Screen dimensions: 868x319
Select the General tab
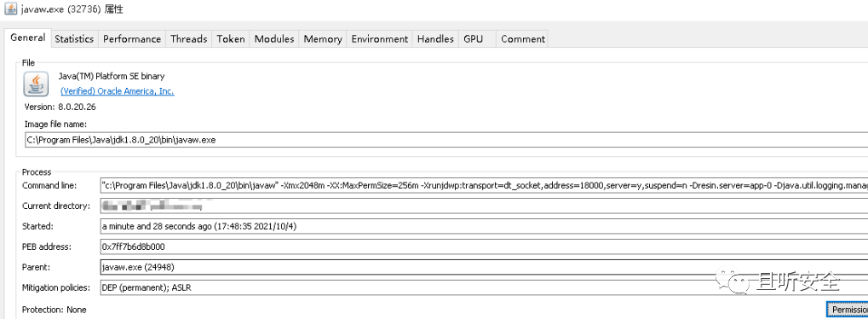coord(27,38)
